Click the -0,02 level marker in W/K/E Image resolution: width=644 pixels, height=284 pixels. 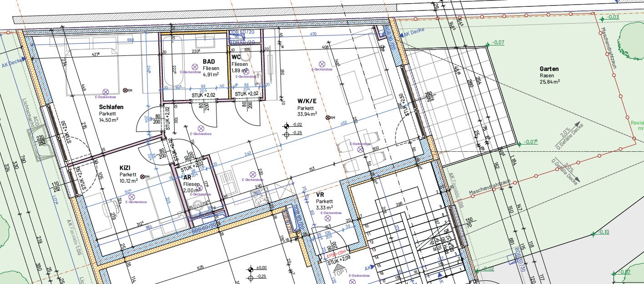(287, 125)
